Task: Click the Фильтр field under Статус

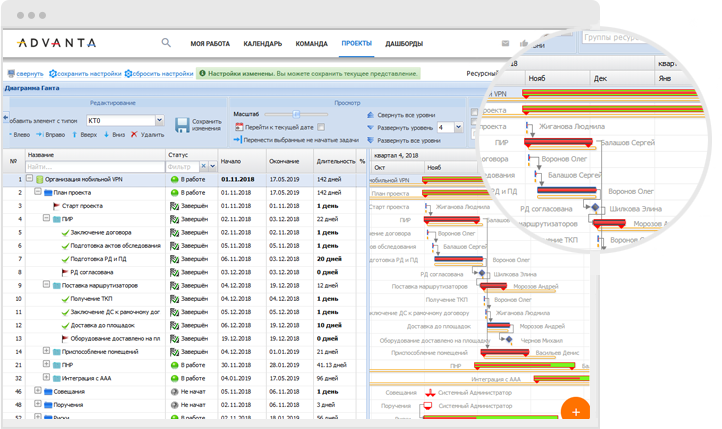Action: pos(183,167)
